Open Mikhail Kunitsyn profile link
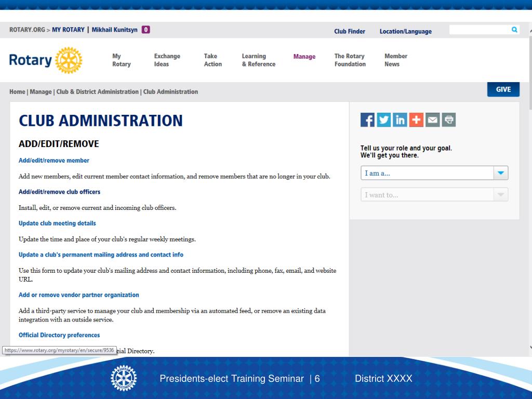The image size is (532, 399). pyautogui.click(x=115, y=30)
